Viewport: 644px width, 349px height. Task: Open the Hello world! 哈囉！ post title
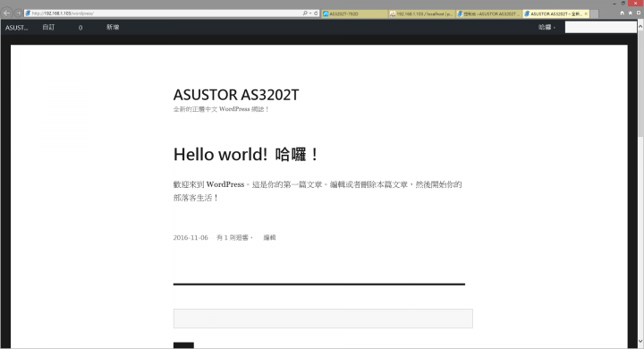click(246, 155)
